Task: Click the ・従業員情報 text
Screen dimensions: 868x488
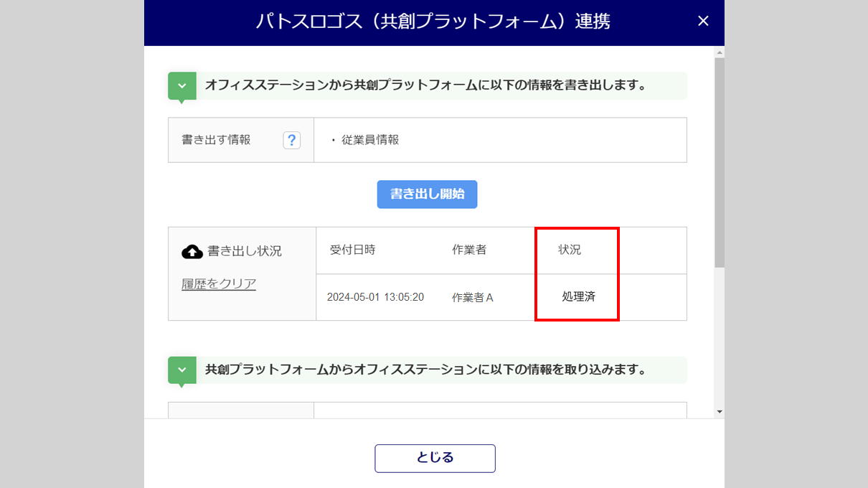Action: (x=364, y=140)
